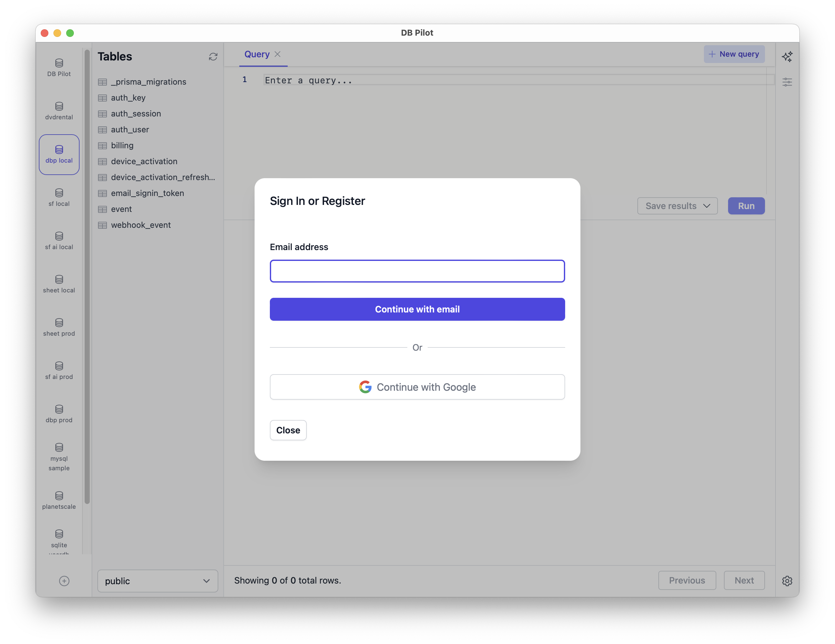Screen dimensions: 835x644
Task: Click add new connection plus icon
Action: tap(64, 580)
